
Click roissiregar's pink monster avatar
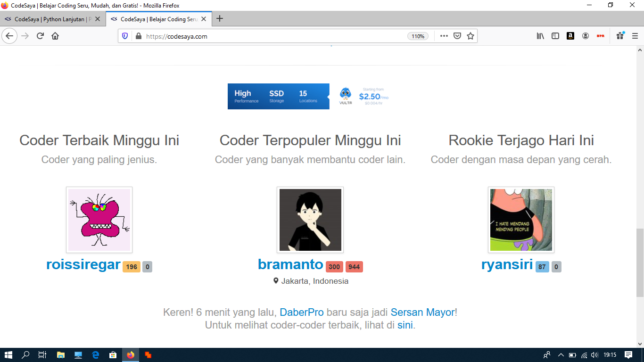99,220
